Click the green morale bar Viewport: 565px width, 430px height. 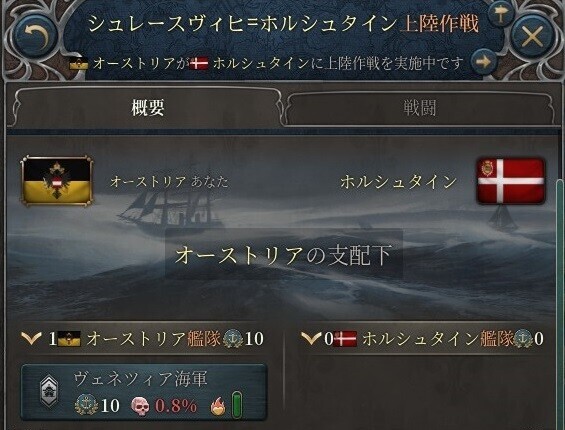coord(237,405)
